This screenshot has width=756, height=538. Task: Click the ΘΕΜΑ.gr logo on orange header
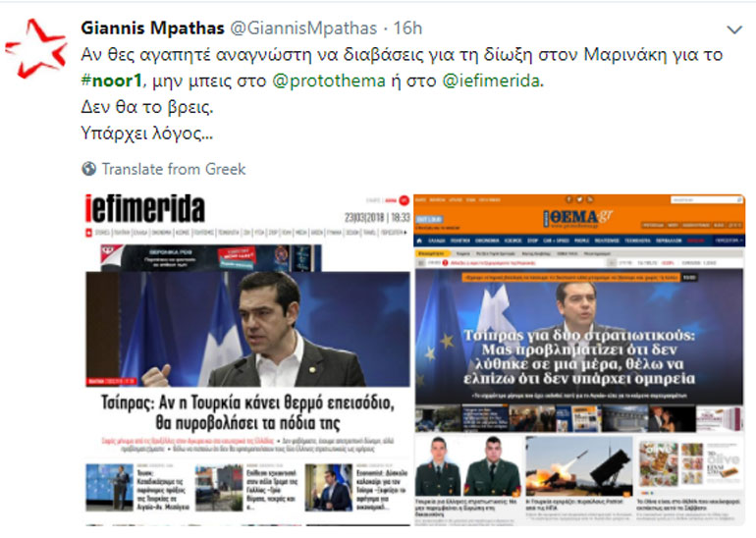[578, 218]
